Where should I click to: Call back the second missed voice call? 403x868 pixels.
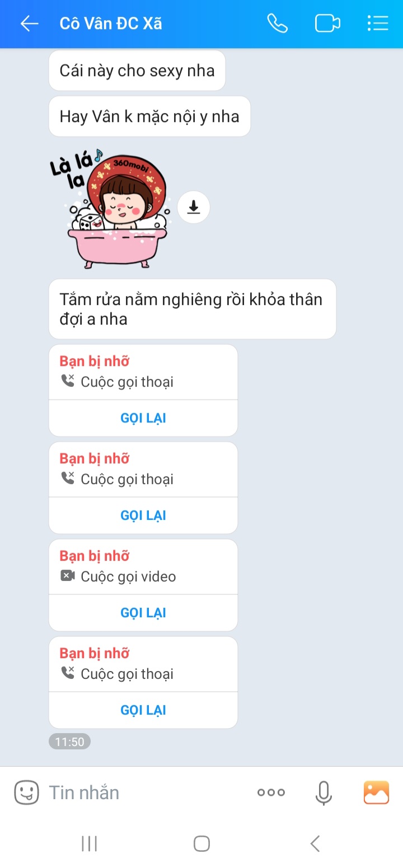tap(143, 515)
